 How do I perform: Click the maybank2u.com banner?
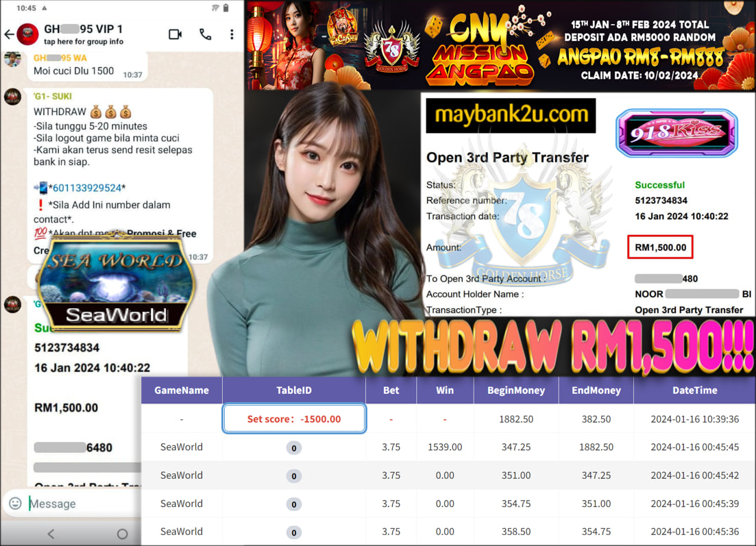point(511,116)
